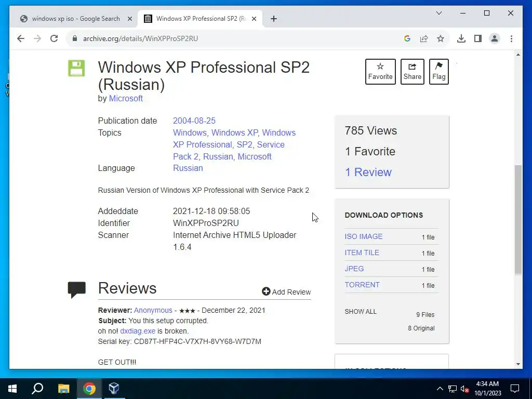Click the network tray icon

[x=453, y=389]
